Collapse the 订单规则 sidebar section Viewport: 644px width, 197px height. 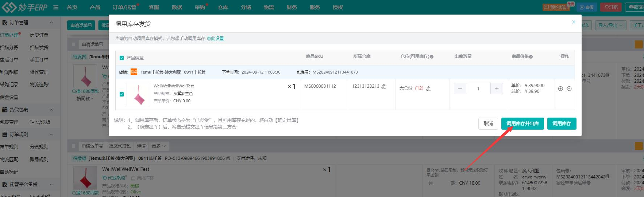tap(51, 134)
